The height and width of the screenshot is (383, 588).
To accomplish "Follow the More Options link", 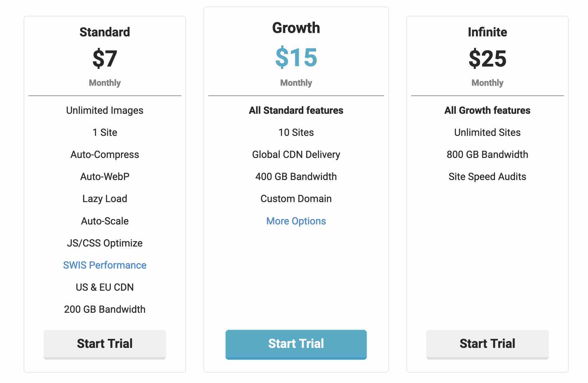I will (x=296, y=221).
